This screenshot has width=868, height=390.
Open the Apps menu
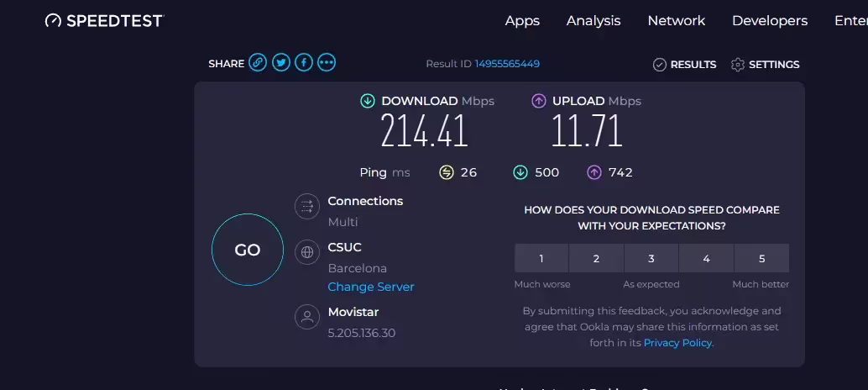(522, 21)
